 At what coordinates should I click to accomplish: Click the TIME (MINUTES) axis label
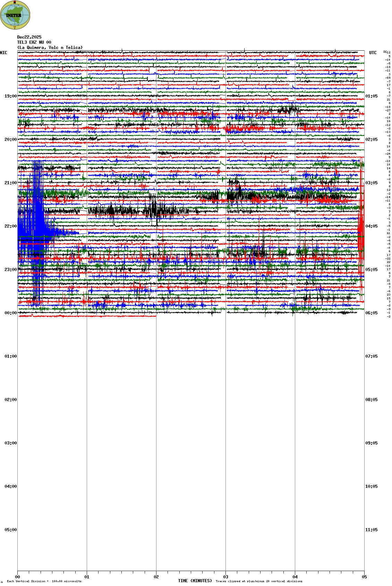[195, 581]
